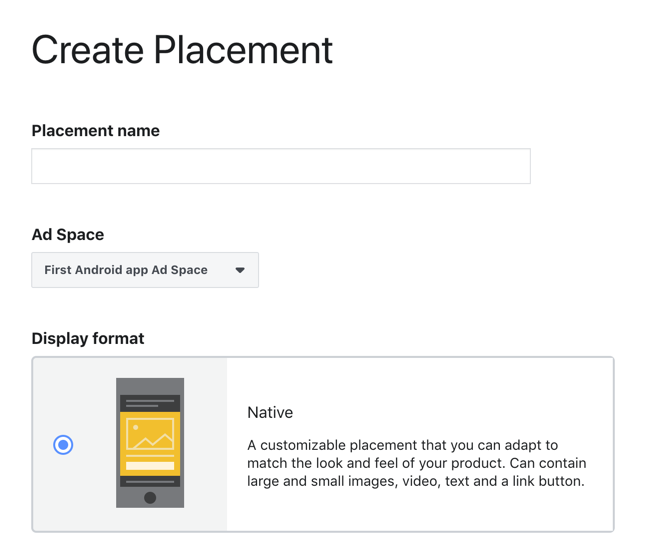Image resolution: width=670 pixels, height=546 pixels.
Task: Click the dark footer bar in phone mockup
Action: (150, 481)
